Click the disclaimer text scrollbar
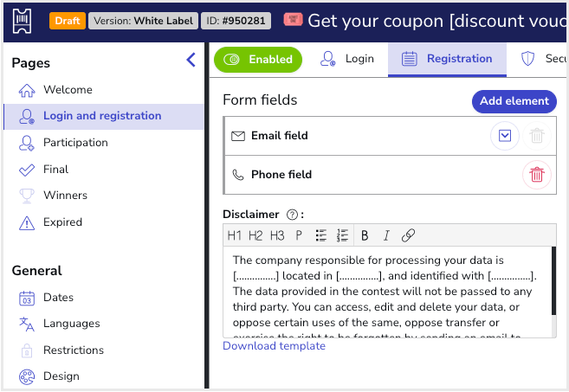The height and width of the screenshot is (392, 569). (553, 292)
